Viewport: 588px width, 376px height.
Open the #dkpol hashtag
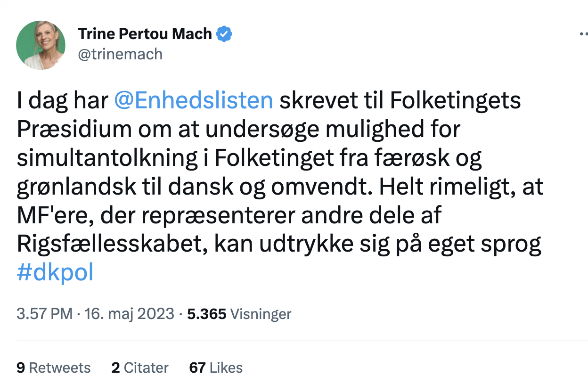pos(55,273)
